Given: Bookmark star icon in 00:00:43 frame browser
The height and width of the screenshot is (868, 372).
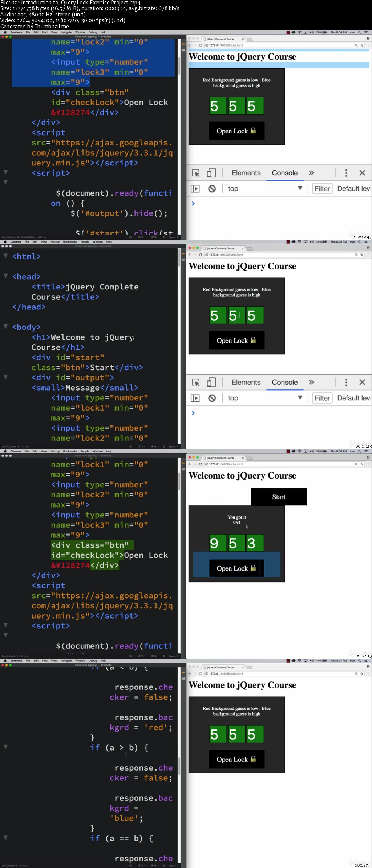Looking at the screenshot, I should point(361,45).
